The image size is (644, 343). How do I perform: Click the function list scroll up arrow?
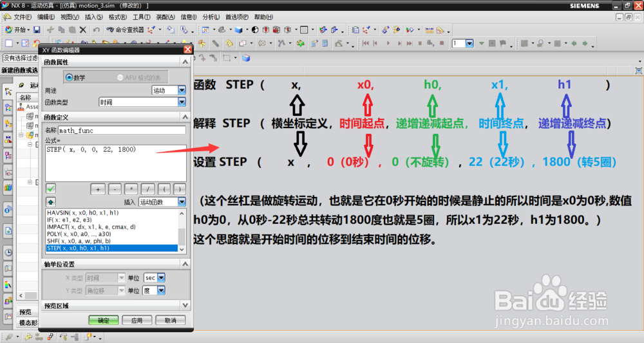[x=182, y=213]
